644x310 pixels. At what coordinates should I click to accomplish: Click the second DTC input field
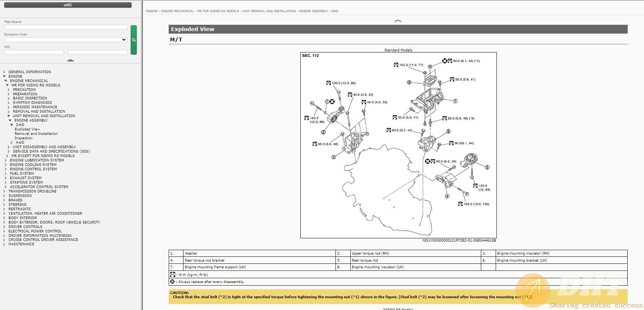pos(98,52)
